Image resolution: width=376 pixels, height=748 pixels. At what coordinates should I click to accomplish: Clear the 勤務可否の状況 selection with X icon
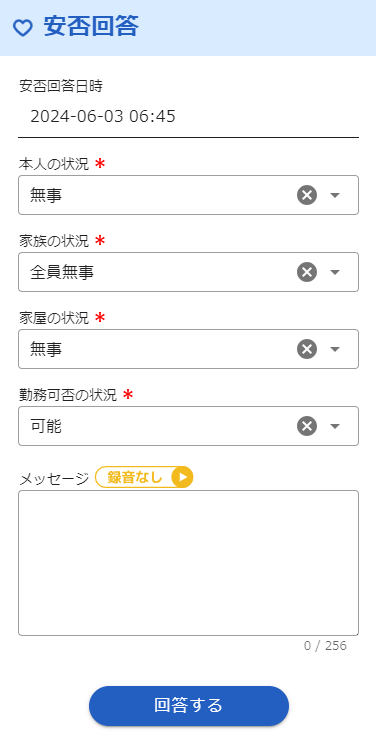point(307,426)
